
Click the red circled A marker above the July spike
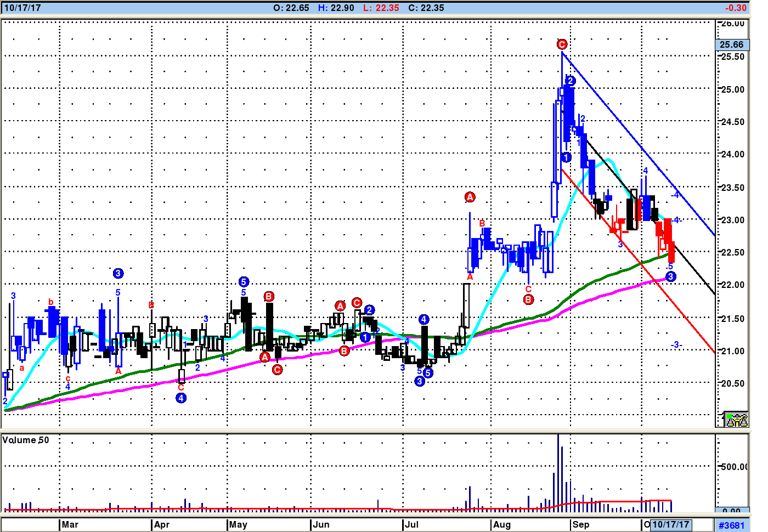(x=470, y=197)
